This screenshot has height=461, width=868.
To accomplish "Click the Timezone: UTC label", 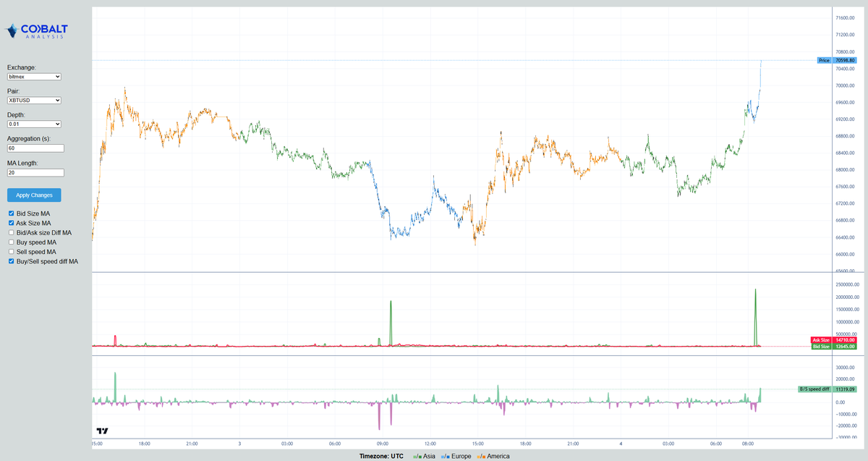I will tap(380, 457).
